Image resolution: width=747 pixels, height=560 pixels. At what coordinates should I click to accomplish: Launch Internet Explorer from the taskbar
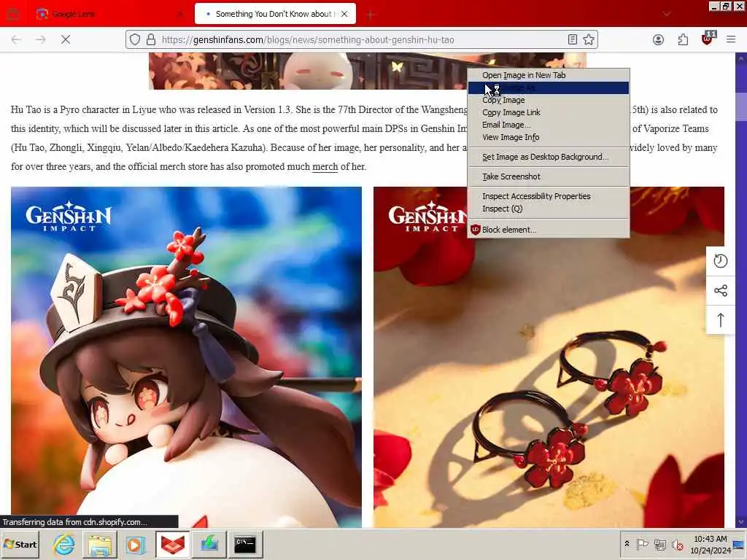[x=64, y=544]
